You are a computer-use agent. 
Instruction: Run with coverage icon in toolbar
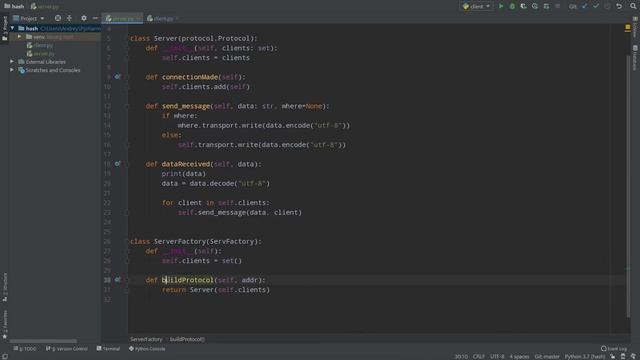click(524, 6)
